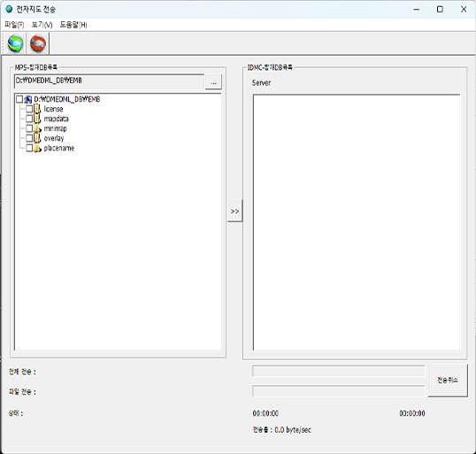Click the placename folder icon

point(37,148)
